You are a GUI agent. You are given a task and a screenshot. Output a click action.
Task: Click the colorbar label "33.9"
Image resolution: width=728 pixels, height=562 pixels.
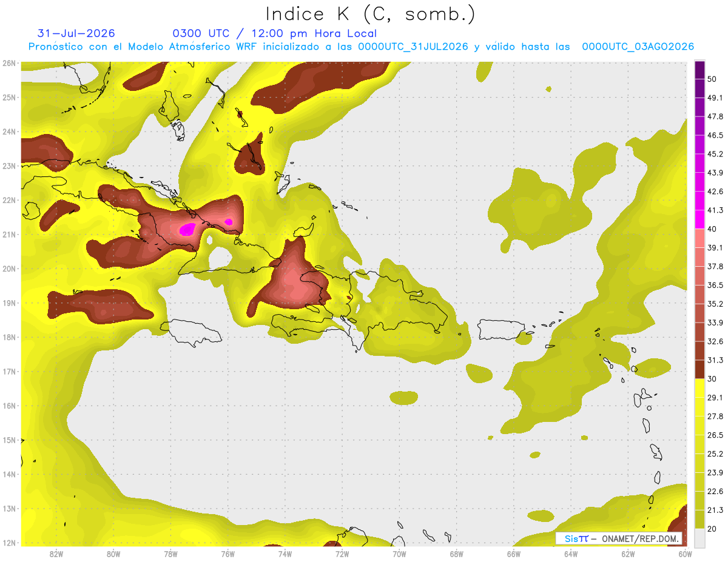point(715,323)
